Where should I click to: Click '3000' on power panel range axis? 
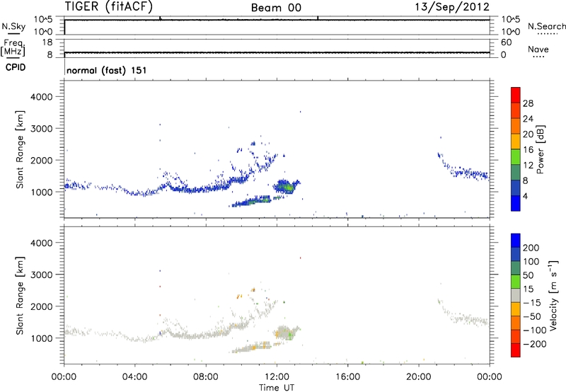pyautogui.click(x=42, y=129)
